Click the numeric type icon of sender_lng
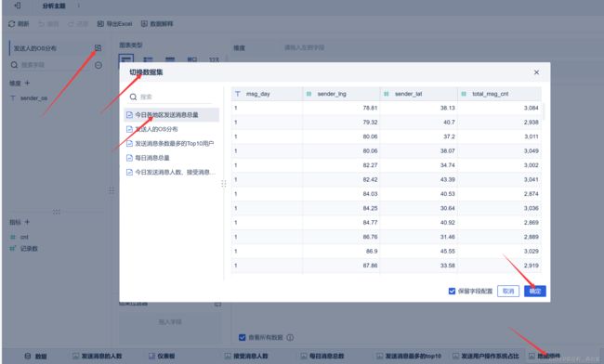Image resolution: width=604 pixels, height=364 pixels. click(309, 94)
